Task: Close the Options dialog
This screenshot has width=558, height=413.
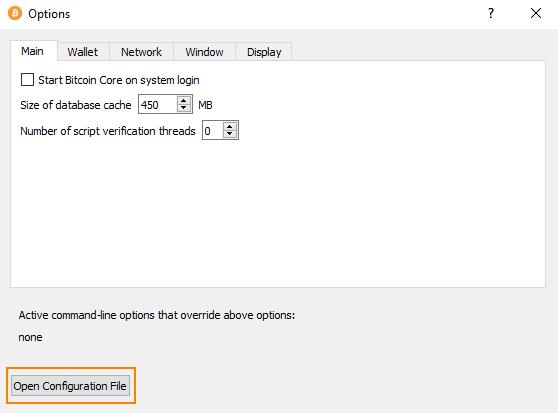Action: (x=536, y=14)
